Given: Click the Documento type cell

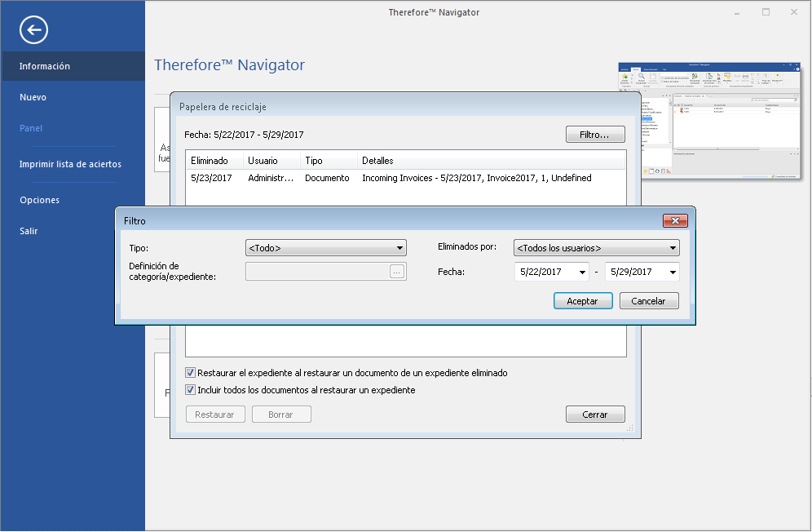Looking at the screenshot, I should [x=327, y=178].
